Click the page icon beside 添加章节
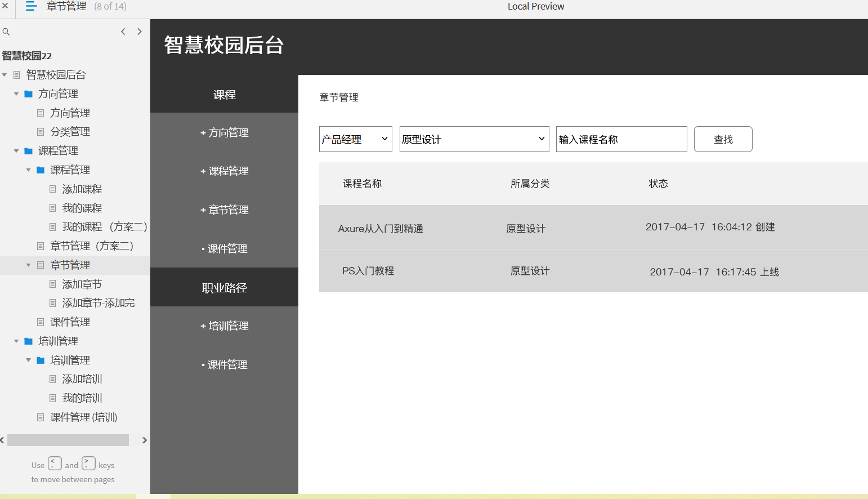 (x=52, y=284)
